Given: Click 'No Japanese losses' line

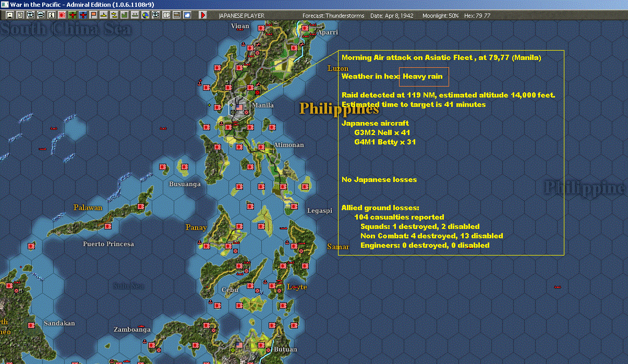Looking at the screenshot, I should pyautogui.click(x=379, y=179).
